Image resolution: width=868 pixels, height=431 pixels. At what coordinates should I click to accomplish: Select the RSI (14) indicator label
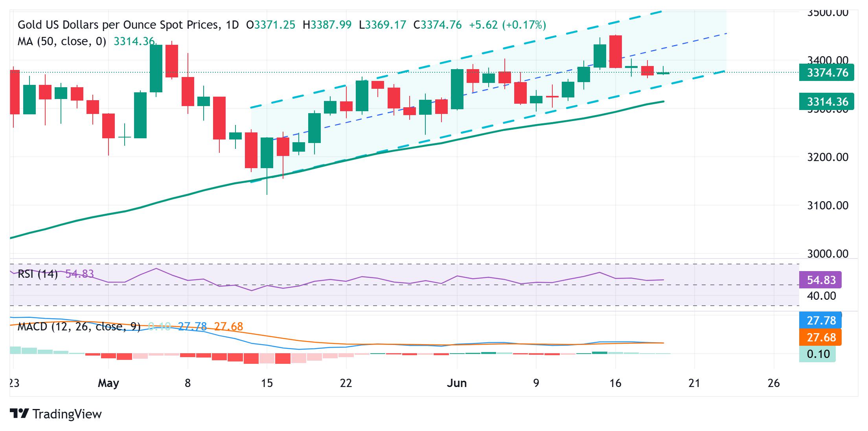[x=38, y=274]
